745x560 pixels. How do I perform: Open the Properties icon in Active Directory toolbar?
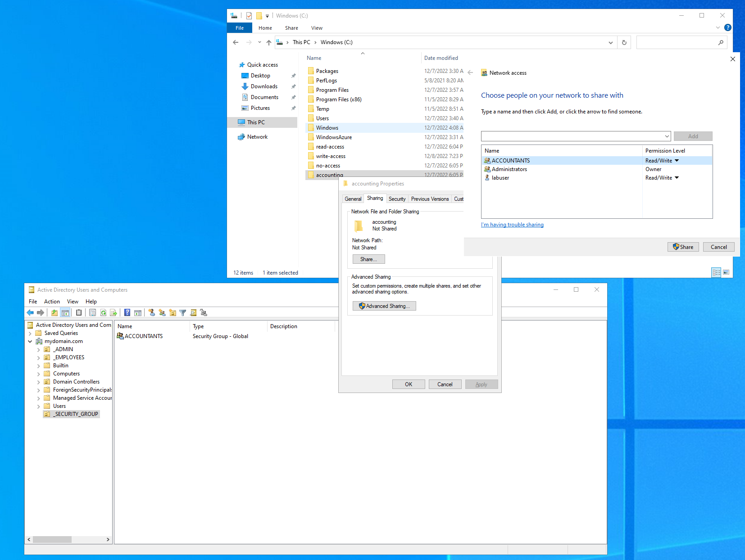coord(92,312)
